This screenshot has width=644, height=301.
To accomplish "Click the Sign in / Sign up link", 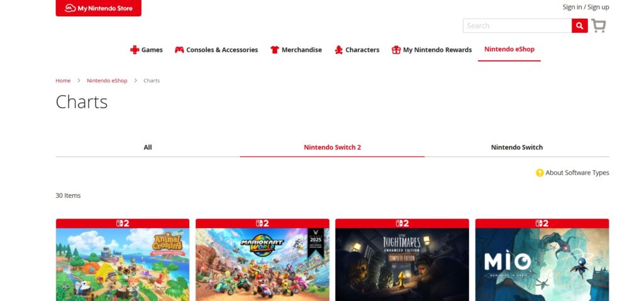I will pyautogui.click(x=586, y=7).
